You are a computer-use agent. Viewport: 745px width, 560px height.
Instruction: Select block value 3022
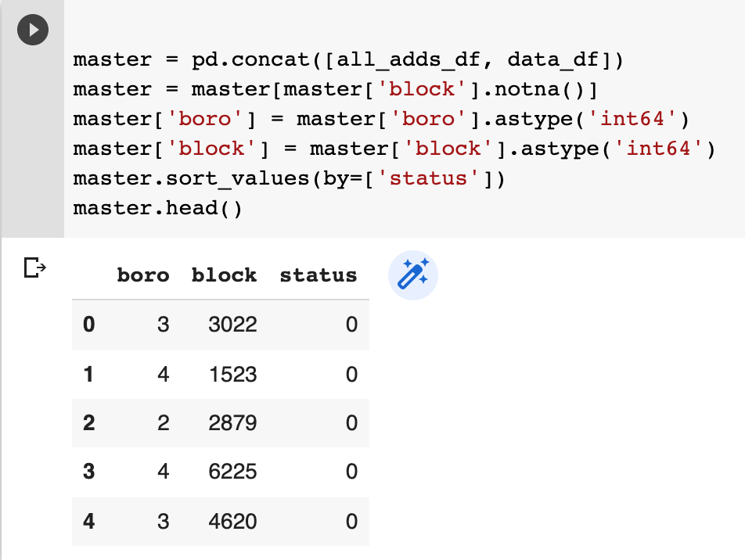[233, 325]
